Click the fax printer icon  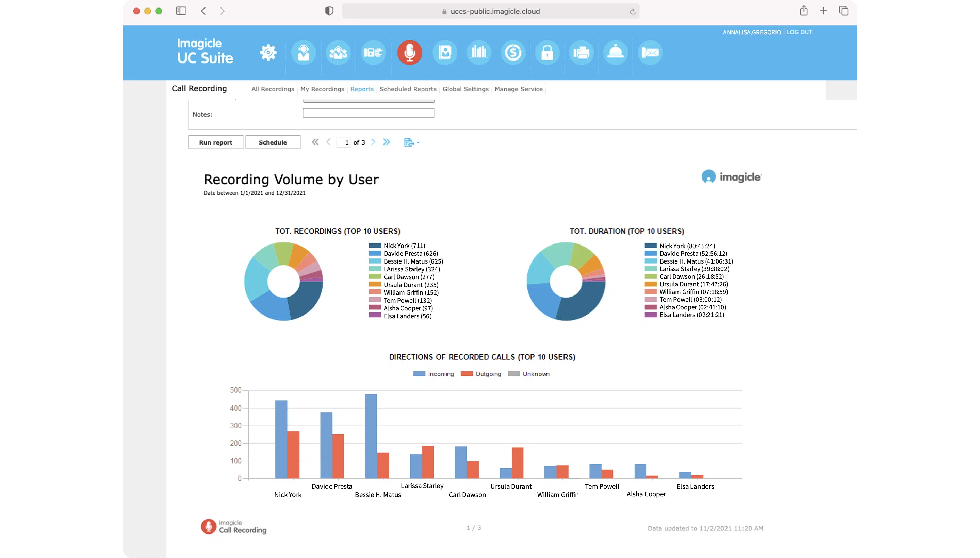[x=581, y=52]
